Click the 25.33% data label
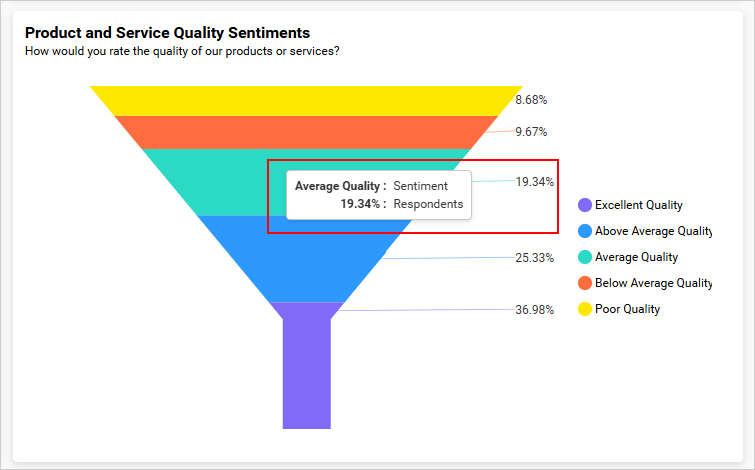 (x=534, y=258)
